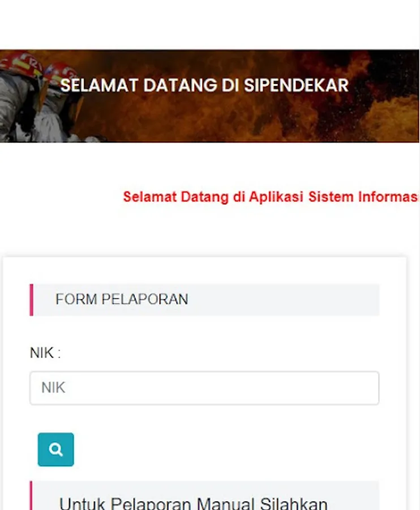Click the SELAMAT DATANG DI SIPENDEKAR banner title
Screen dimensions: 420x510
coord(204,86)
